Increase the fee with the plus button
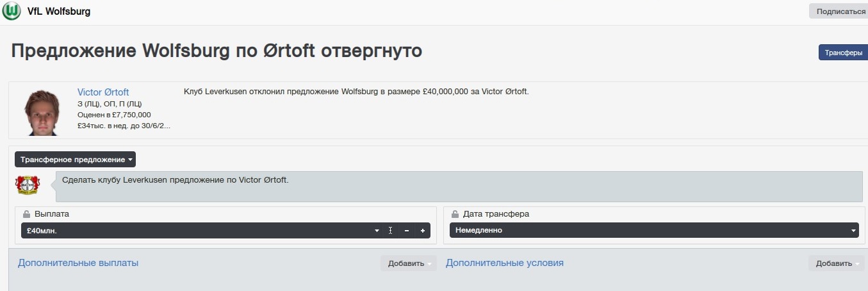The height and width of the screenshot is (291, 868). [x=423, y=231]
